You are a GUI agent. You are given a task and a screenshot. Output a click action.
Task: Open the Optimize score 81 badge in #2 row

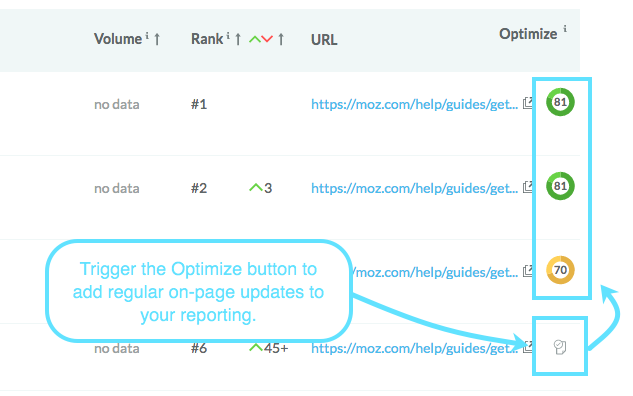click(x=560, y=186)
